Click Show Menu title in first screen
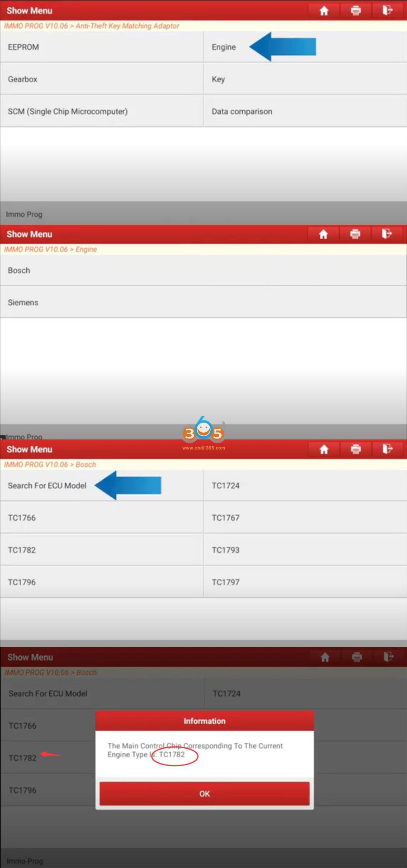 coord(29,10)
